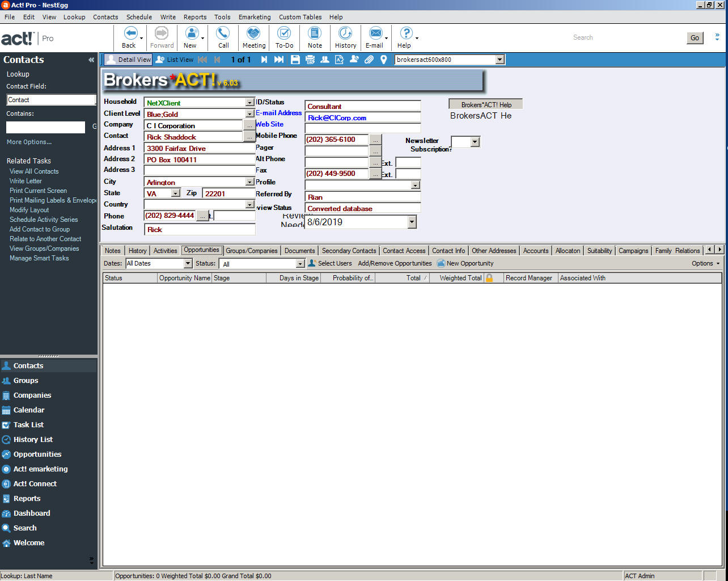Click the More Options link
This screenshot has width=728, height=581.
click(x=29, y=142)
